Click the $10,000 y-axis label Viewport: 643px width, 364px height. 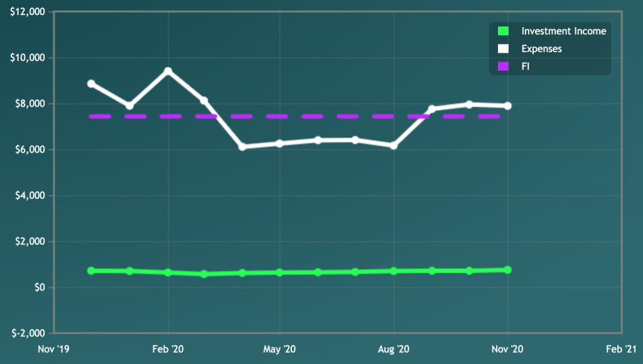pos(28,58)
